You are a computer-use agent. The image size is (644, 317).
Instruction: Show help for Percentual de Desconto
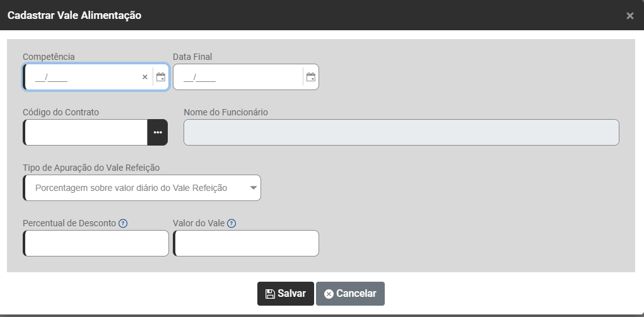click(x=123, y=223)
